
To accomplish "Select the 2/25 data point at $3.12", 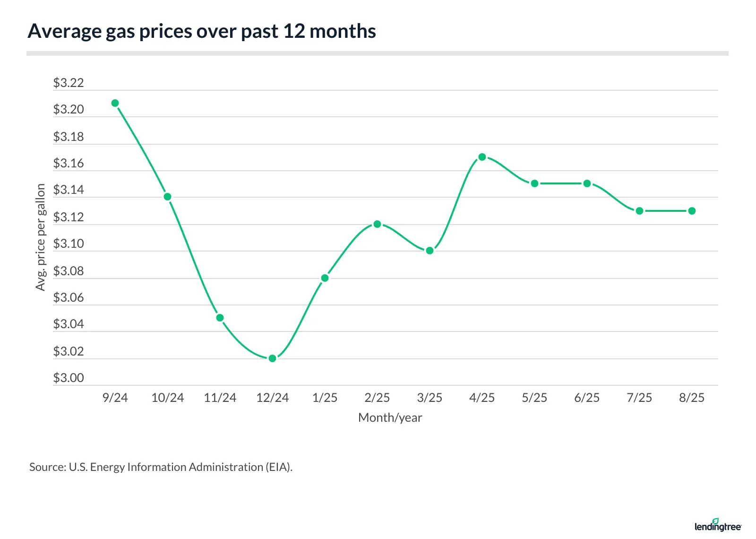I will click(377, 224).
